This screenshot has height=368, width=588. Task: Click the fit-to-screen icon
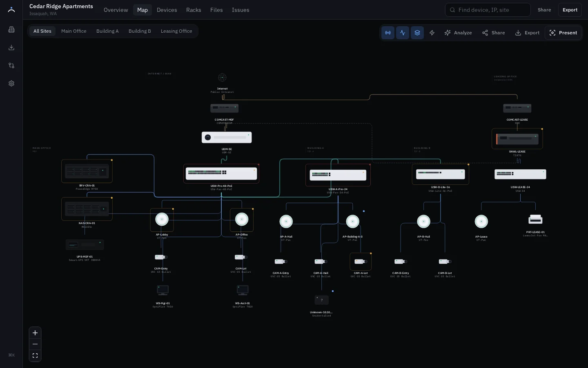click(x=35, y=356)
